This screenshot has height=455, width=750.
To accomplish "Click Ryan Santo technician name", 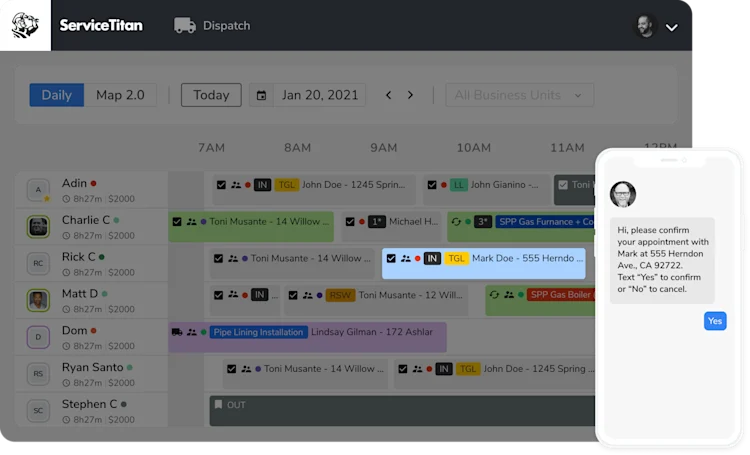I will [x=92, y=367].
